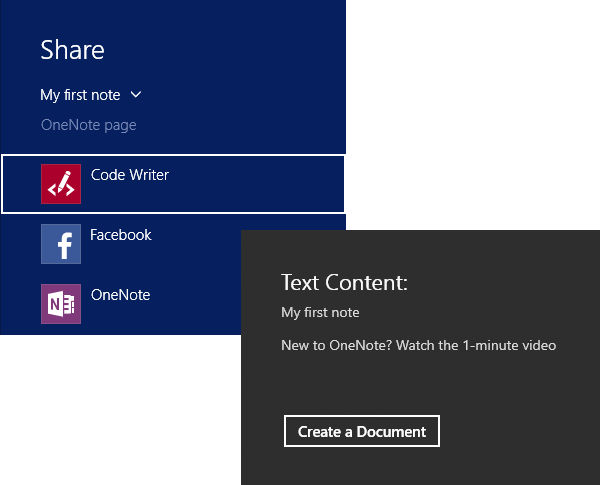Screen dimensions: 600x485
Task: Click the OneNote page subtitle text
Action: click(x=89, y=125)
